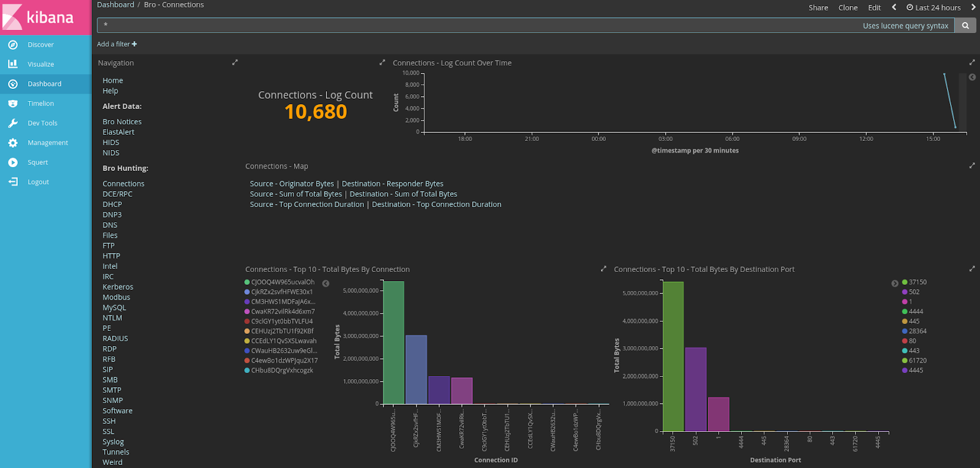Open the HTTP hunting link
The height and width of the screenshot is (468, 980).
click(x=111, y=256)
